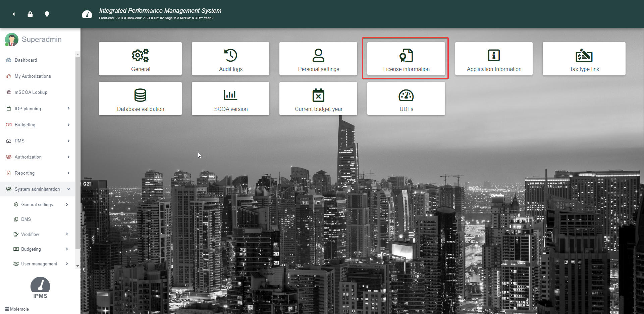Select System administration menu label
The height and width of the screenshot is (314, 644).
[37, 189]
